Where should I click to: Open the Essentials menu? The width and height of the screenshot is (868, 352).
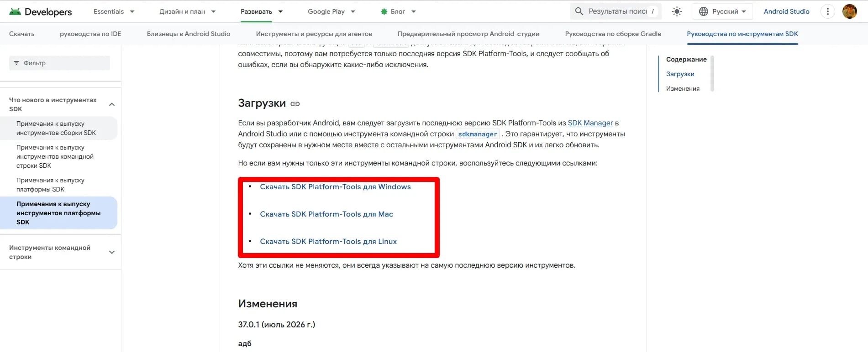click(x=109, y=11)
